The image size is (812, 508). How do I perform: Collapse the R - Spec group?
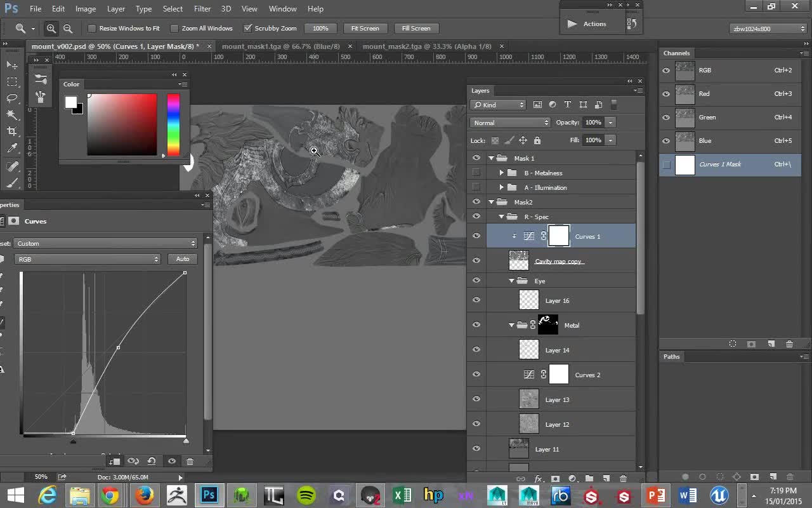pos(501,217)
